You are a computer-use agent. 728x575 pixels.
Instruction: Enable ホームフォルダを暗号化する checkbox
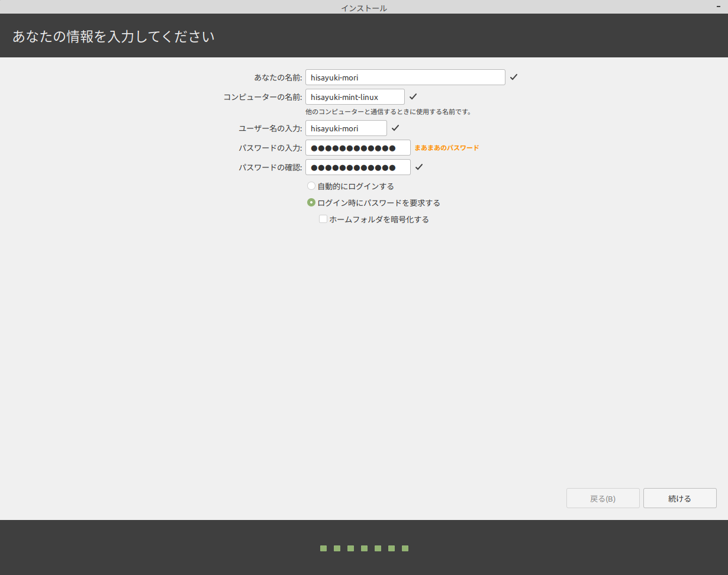pyautogui.click(x=323, y=219)
